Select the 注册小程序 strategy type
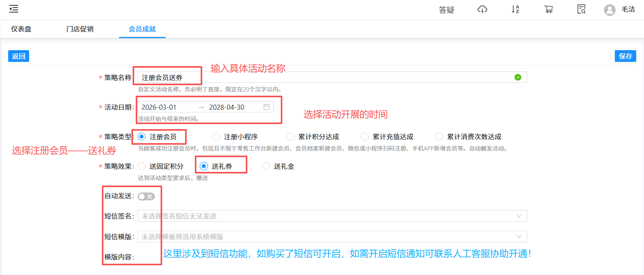Image resolution: width=644 pixels, height=275 pixels. click(216, 137)
